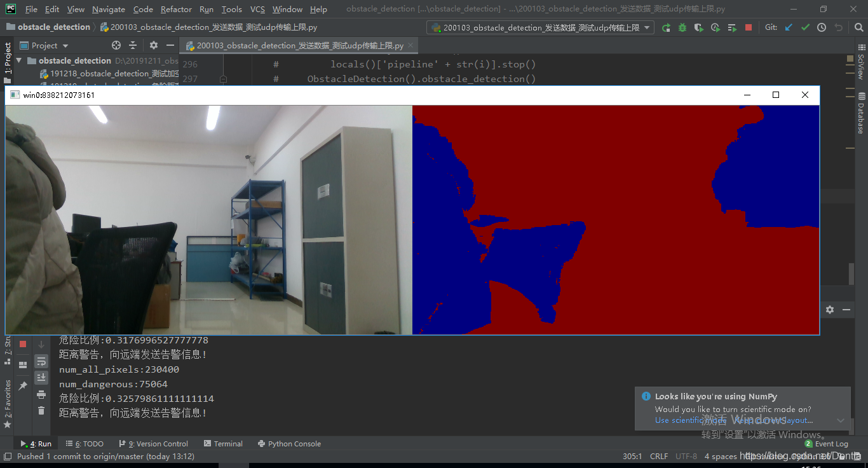Screen dimensions: 868x468
Task: Click the red-blue depth mask in win0
Action: (616, 219)
